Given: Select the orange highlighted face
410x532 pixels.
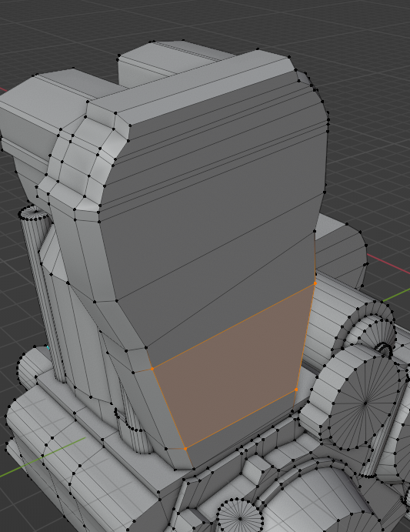Looking at the screenshot, I should coord(234,365).
